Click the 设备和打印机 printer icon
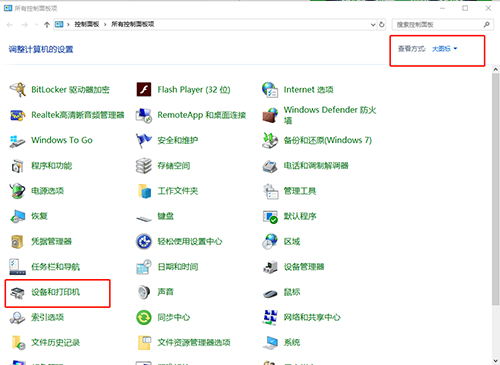500x365 pixels. click(x=18, y=293)
